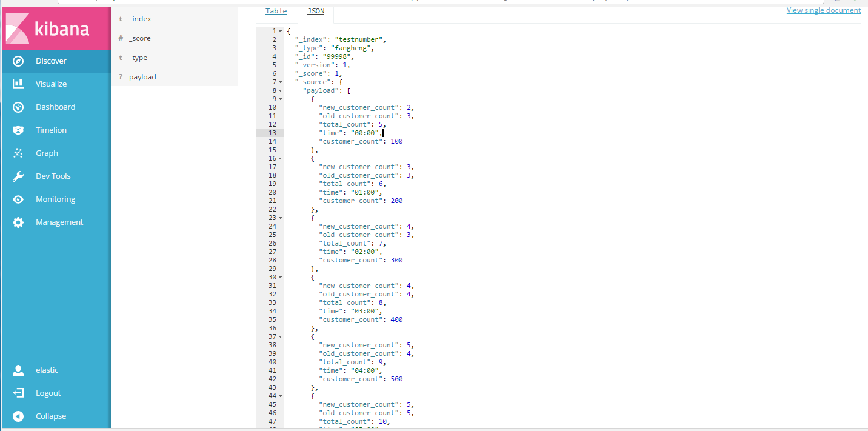The image size is (868, 431).
Task: Click the Logout arrow icon
Action: 18,393
